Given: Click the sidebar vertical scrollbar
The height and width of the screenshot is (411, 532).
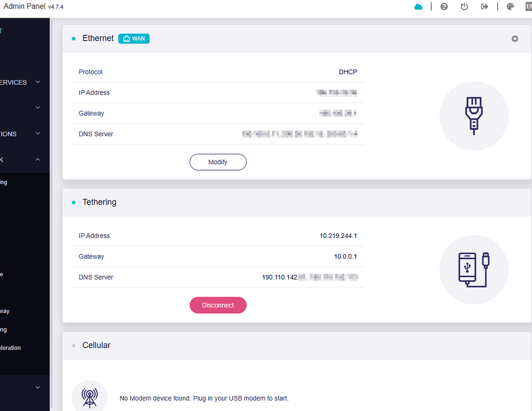Looking at the screenshot, I should click(51, 208).
